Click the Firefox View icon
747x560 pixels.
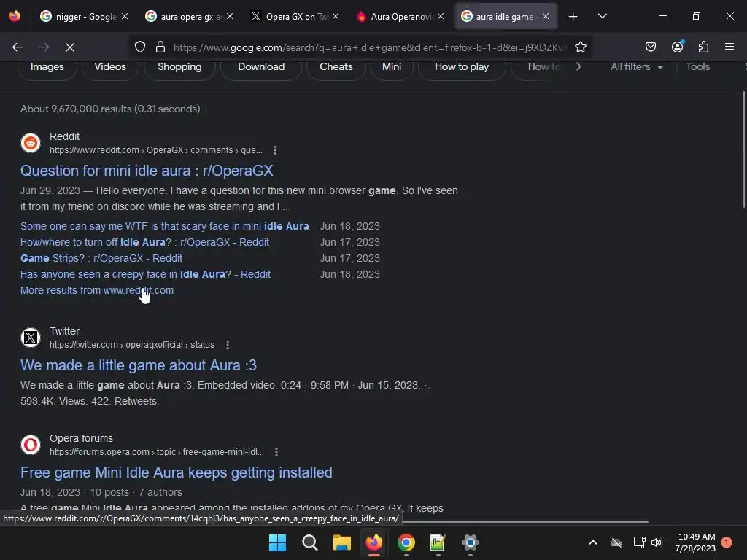(x=15, y=16)
